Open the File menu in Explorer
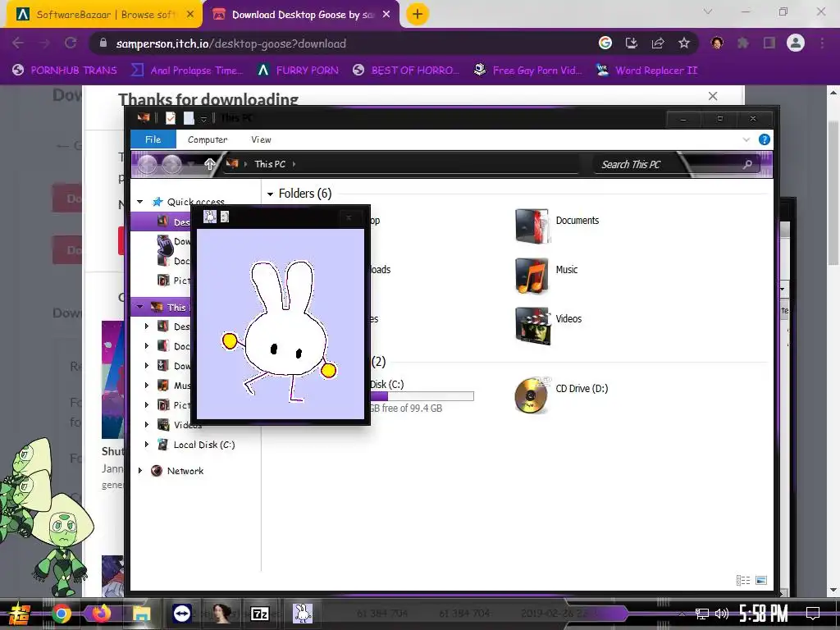 tap(153, 139)
